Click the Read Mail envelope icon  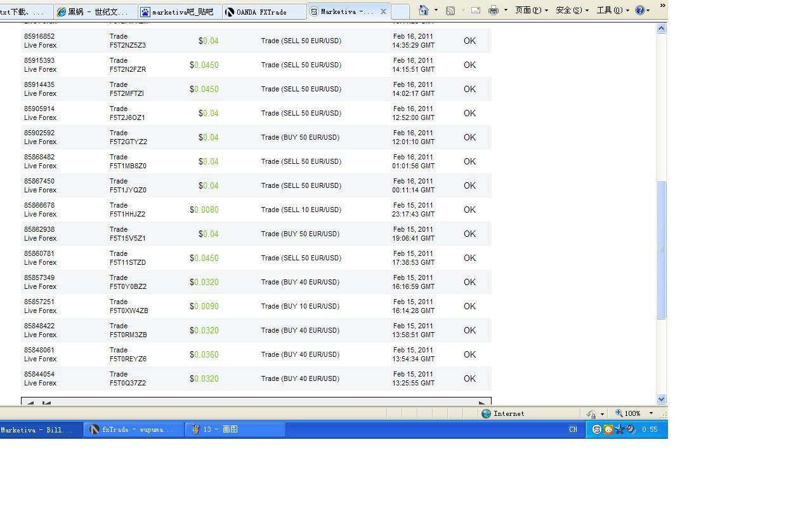click(476, 10)
